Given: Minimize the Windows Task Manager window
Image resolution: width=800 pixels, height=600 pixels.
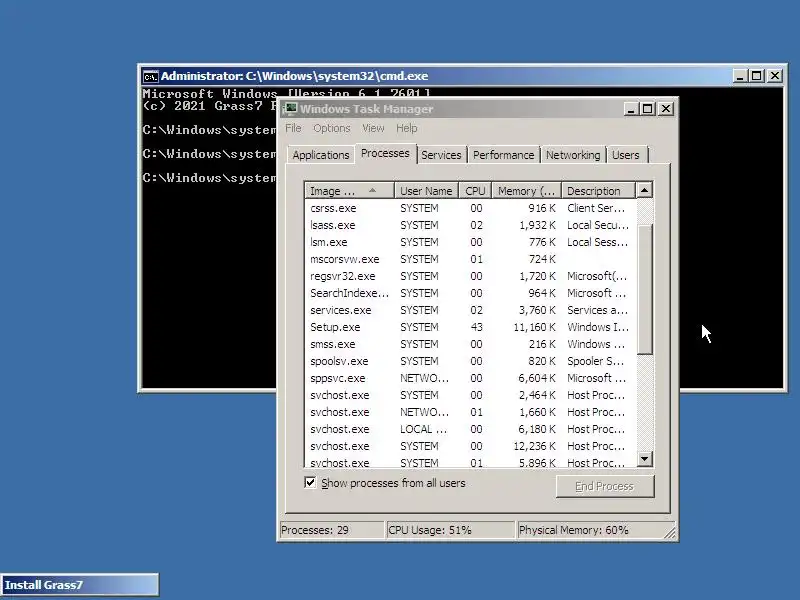Looking at the screenshot, I should tap(631, 109).
